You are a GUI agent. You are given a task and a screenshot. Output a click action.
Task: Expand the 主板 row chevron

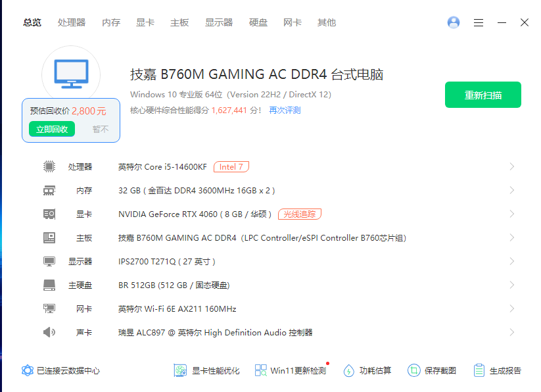coord(511,237)
